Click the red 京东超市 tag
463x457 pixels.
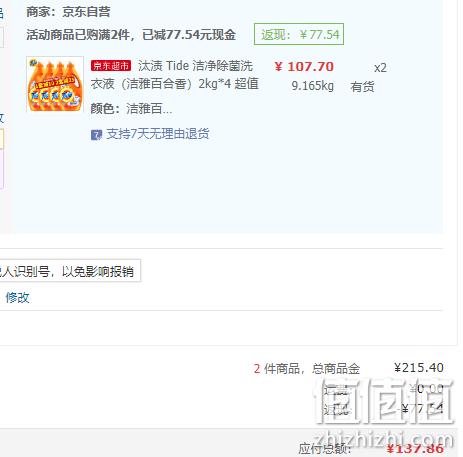pyautogui.click(x=111, y=65)
